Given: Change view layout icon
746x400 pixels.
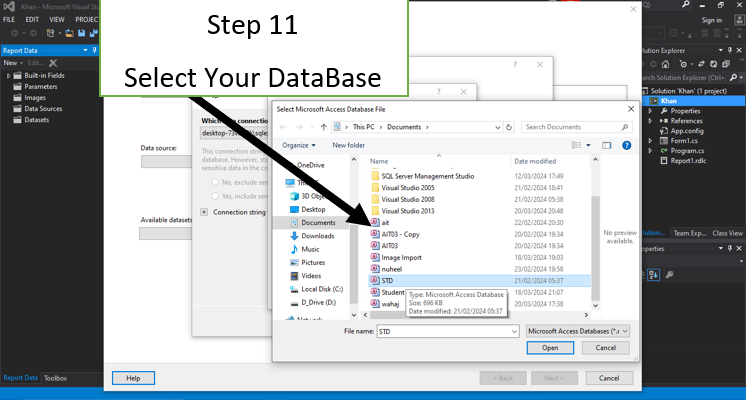Looking at the screenshot, I should coord(577,145).
